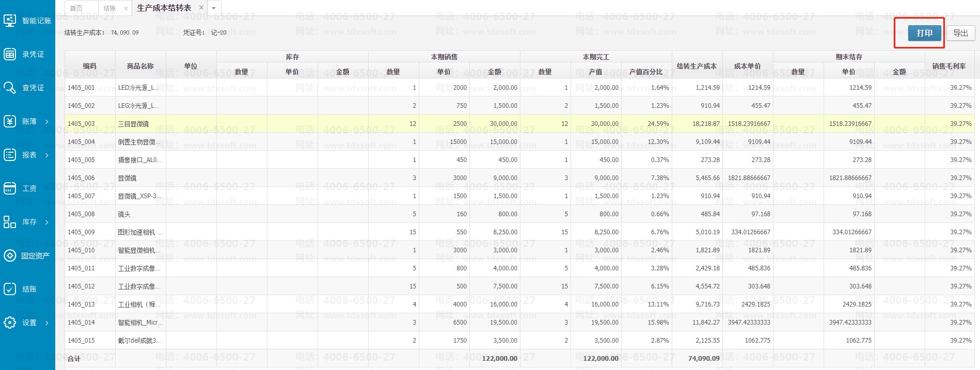The width and height of the screenshot is (980, 370).
Task: Click the 导出 export button
Action: pyautogui.click(x=960, y=33)
